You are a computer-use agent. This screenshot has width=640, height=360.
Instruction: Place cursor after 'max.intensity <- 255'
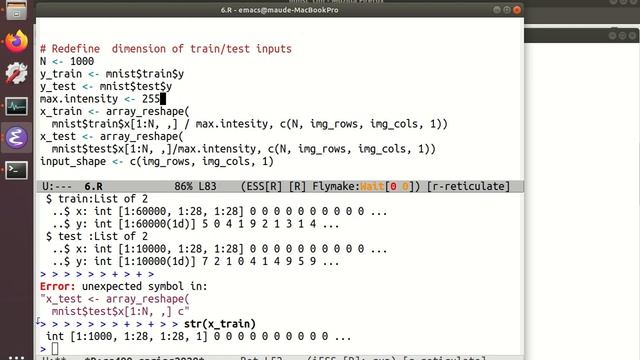163,99
